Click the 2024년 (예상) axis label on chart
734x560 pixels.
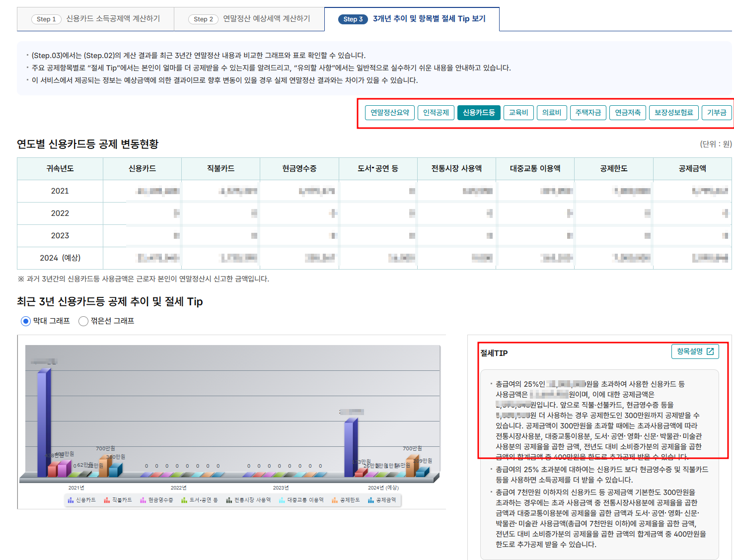pos(383,488)
